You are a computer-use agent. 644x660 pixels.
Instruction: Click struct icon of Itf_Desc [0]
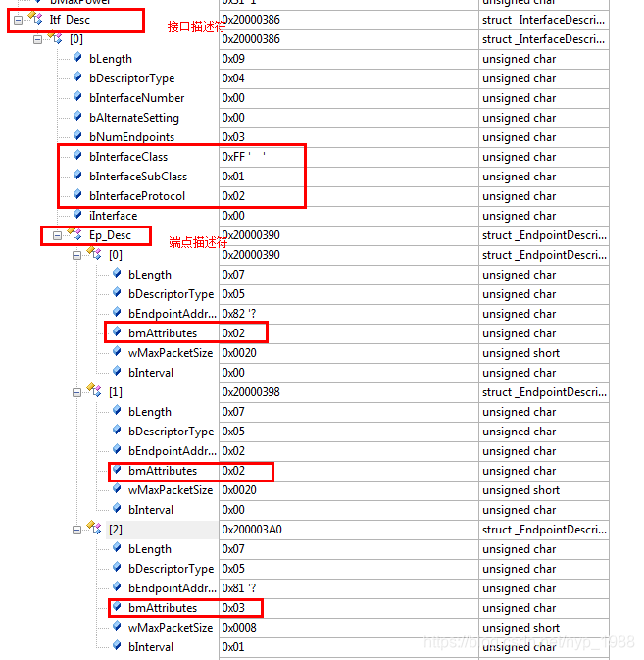click(55, 37)
